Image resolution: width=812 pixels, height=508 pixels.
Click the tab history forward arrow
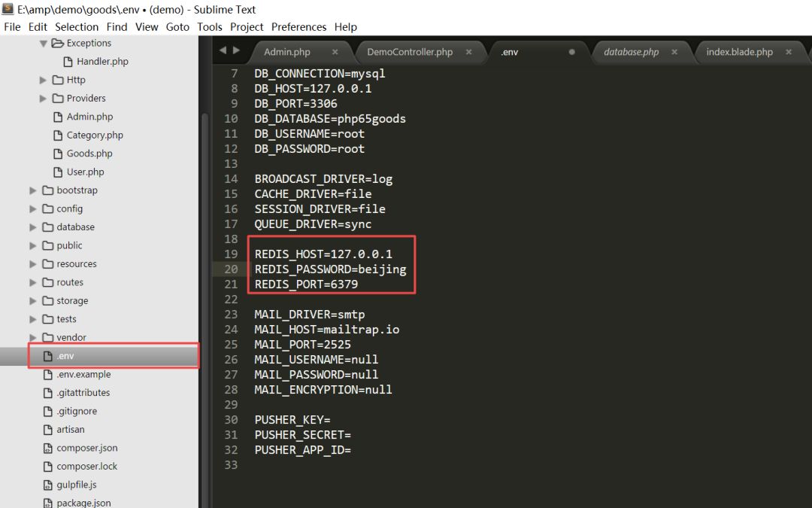(237, 50)
